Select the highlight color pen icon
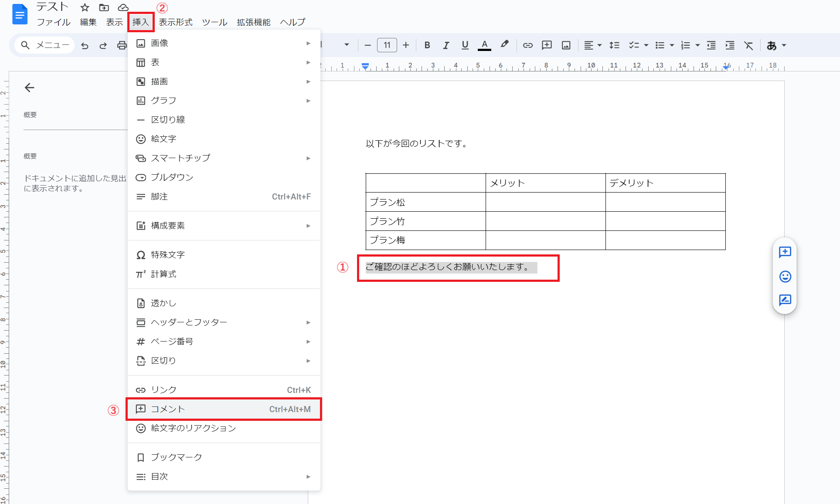Screen dimensions: 840x504 [504, 44]
